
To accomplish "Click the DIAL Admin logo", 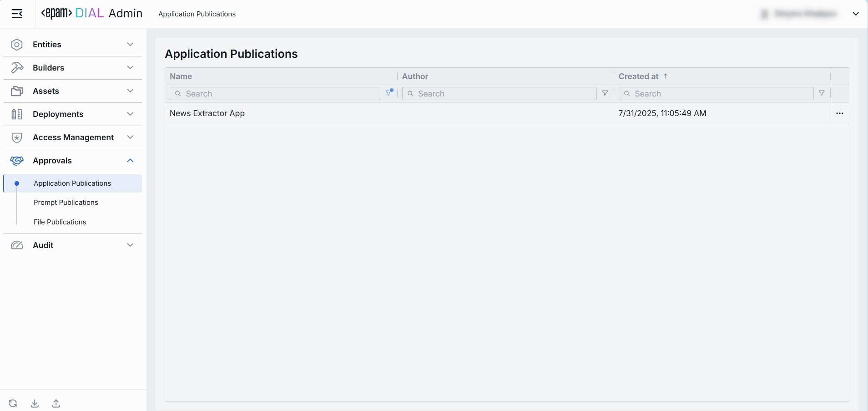I will coord(92,14).
